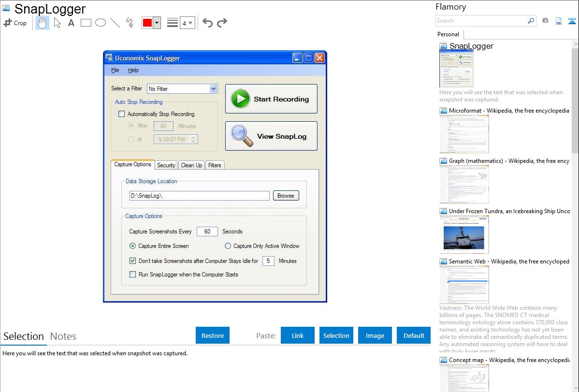Select Capture Only Active Window option
This screenshot has height=392, width=579.
[228, 246]
